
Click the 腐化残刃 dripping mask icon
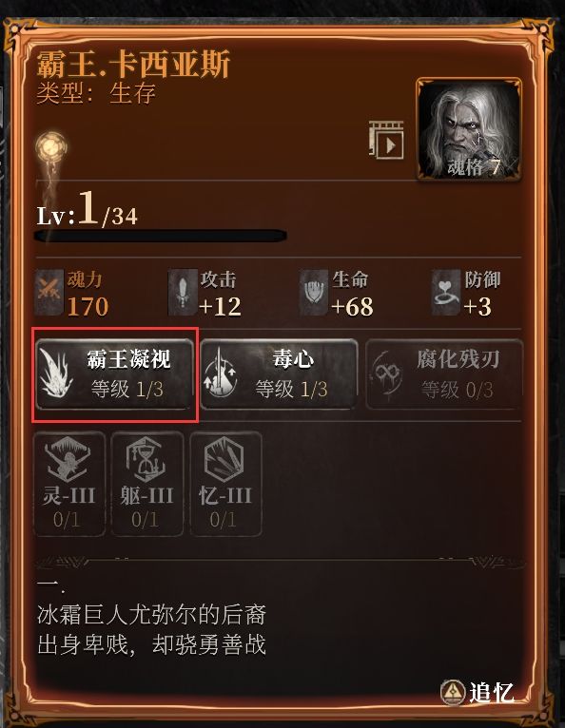(x=386, y=374)
